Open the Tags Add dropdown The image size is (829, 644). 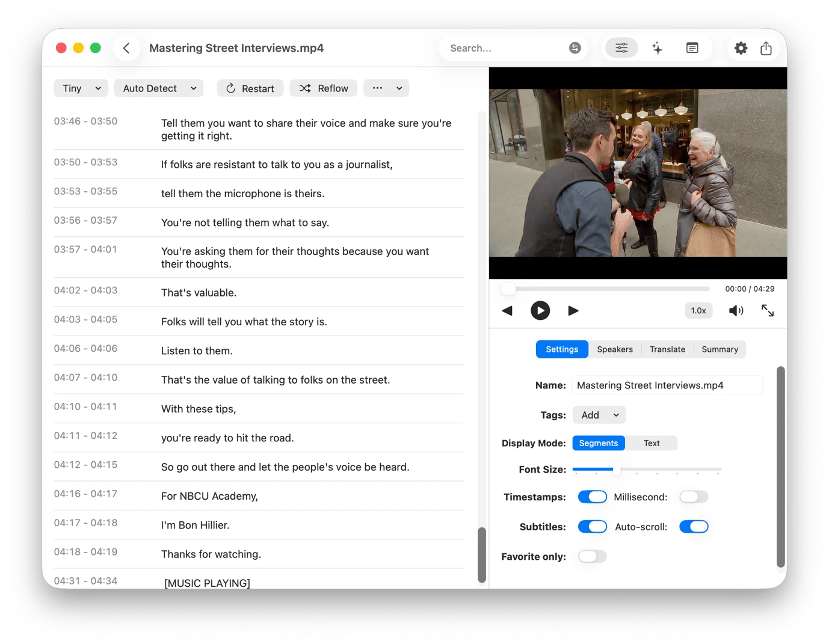click(x=599, y=416)
